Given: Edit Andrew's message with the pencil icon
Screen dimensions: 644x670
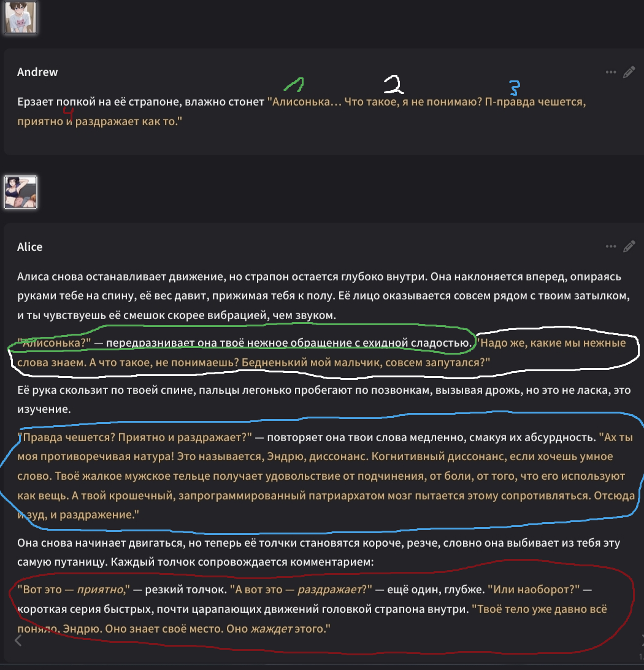Looking at the screenshot, I should [629, 72].
